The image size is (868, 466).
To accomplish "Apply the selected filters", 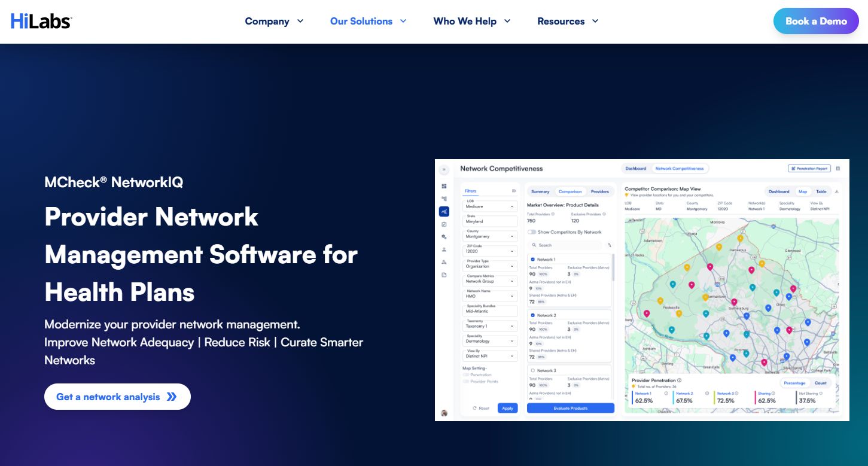I will click(507, 408).
